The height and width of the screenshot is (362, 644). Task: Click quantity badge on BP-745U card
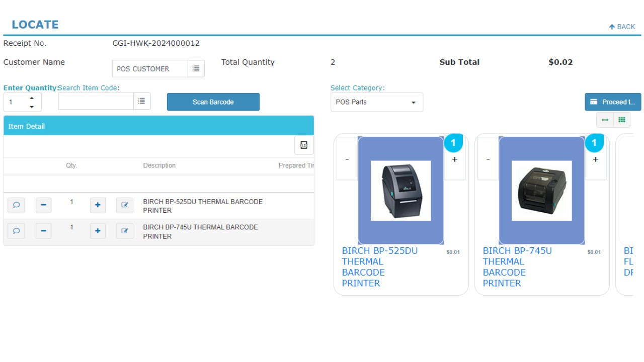594,143
